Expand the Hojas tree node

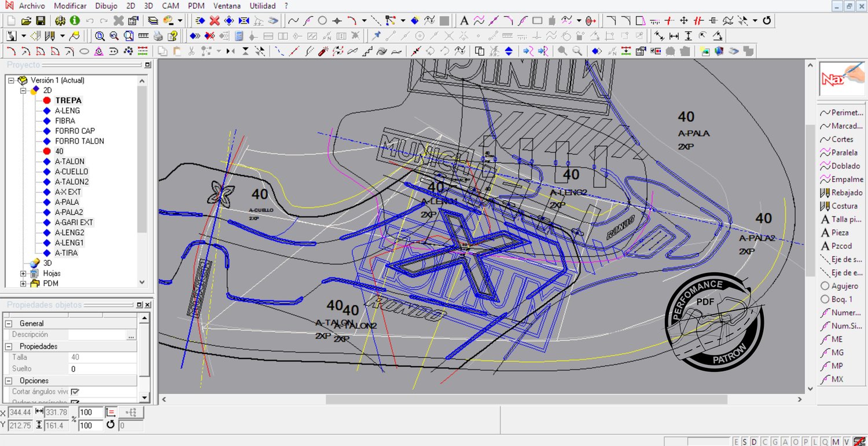[x=24, y=273]
